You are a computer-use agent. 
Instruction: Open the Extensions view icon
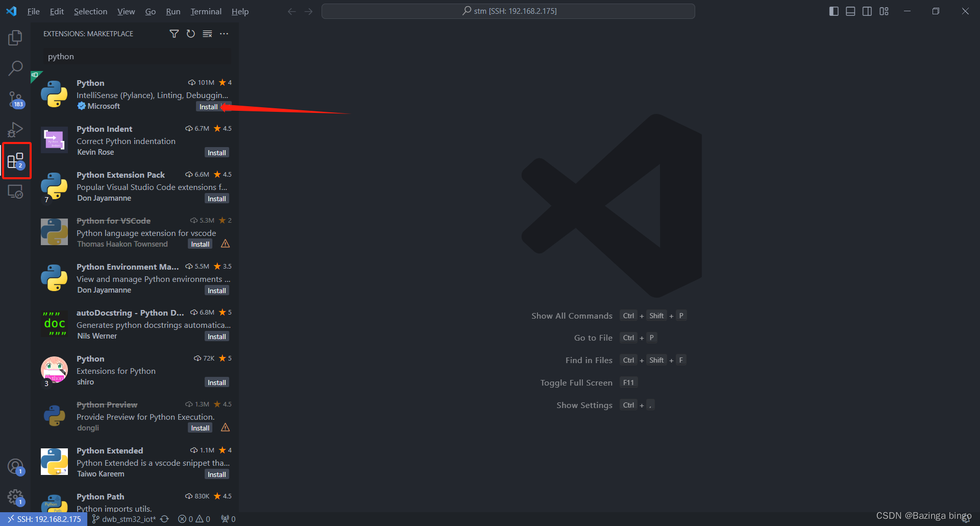pos(16,161)
